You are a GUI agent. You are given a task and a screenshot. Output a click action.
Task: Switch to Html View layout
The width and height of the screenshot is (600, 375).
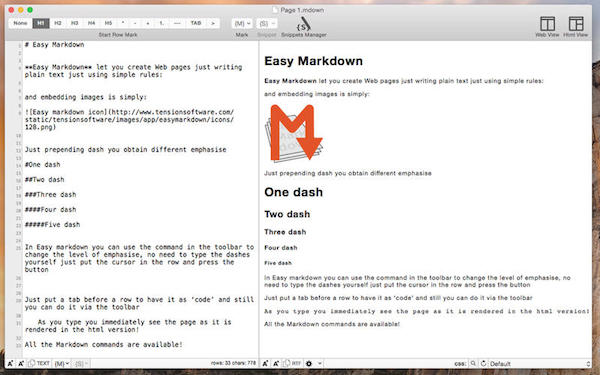pyautogui.click(x=576, y=26)
